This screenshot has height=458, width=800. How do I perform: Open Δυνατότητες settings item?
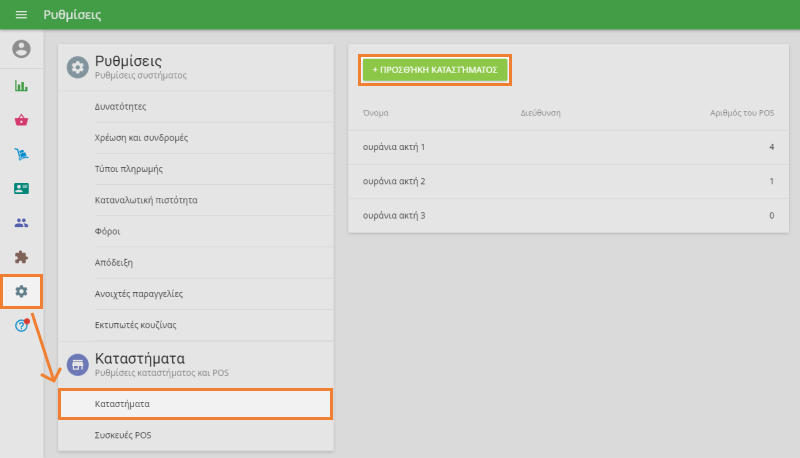pos(196,107)
